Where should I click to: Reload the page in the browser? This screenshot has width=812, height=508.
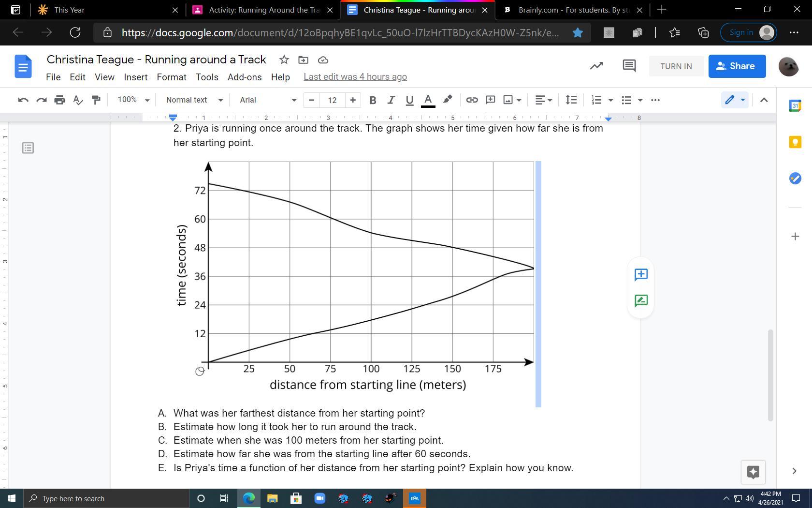click(x=75, y=32)
